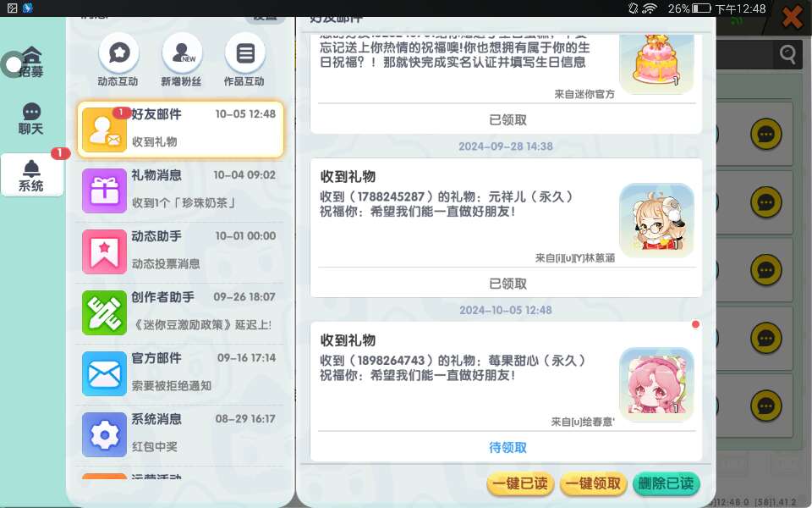Click the search magnifier icon
This screenshot has height=508, width=812.
click(787, 54)
